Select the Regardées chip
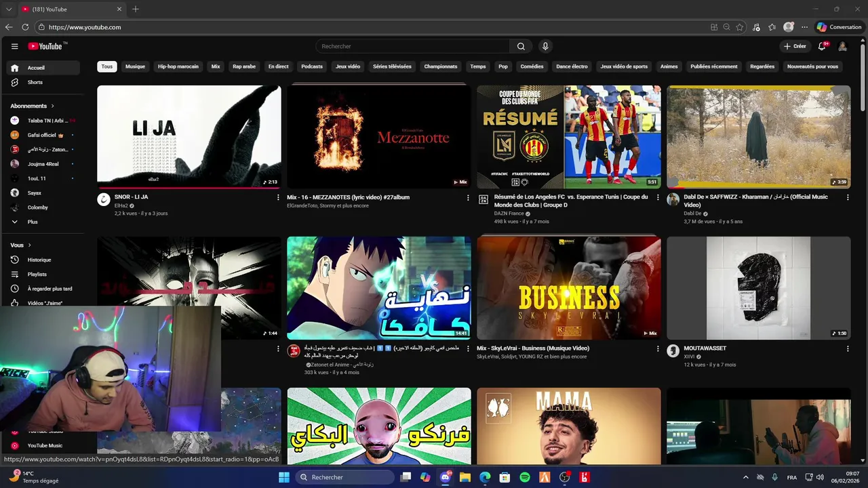 click(762, 66)
